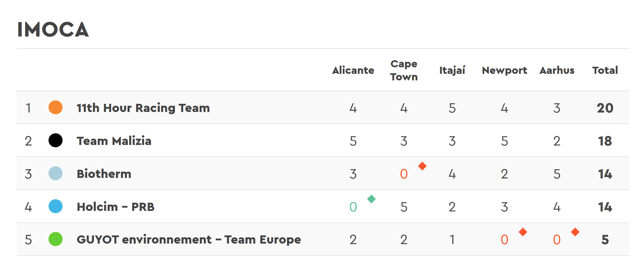Click the green GUYOT environnement color dot

point(55,239)
